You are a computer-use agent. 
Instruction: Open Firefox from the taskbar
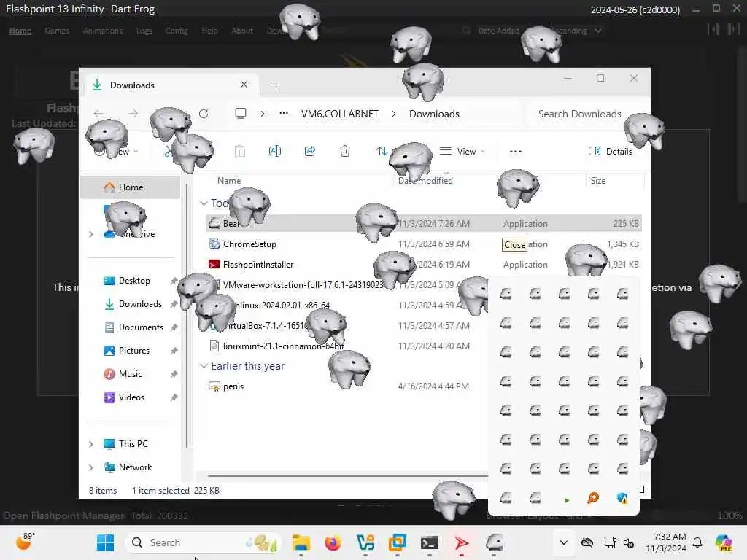click(x=333, y=542)
